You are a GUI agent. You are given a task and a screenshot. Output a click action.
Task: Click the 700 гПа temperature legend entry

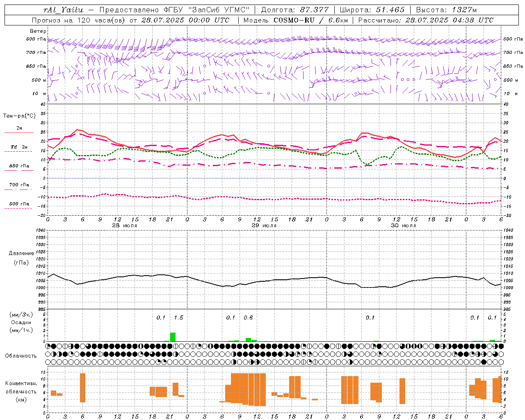click(19, 185)
